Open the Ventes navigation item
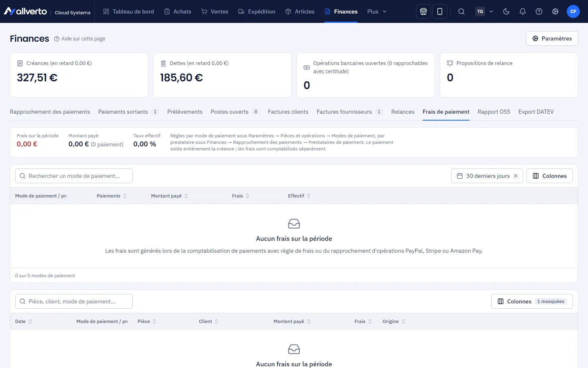 click(x=215, y=11)
